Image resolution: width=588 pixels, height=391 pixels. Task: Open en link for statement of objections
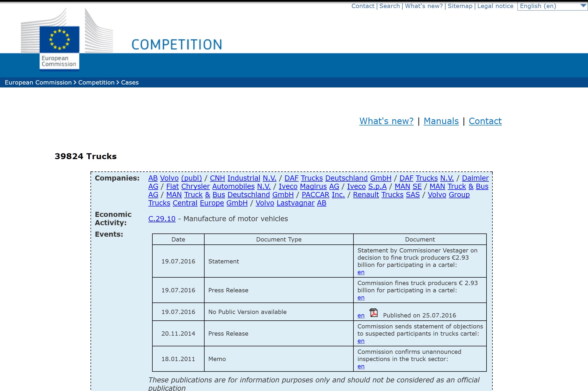pyautogui.click(x=361, y=341)
